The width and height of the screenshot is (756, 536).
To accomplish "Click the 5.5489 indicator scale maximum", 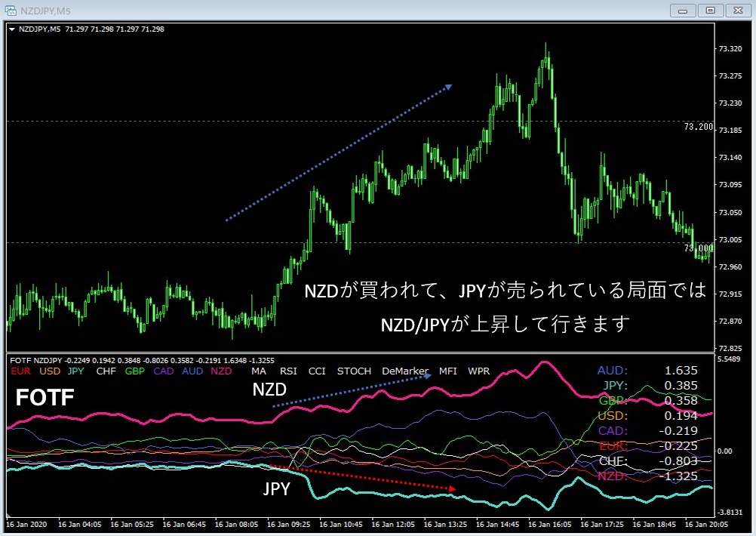I will (x=729, y=359).
